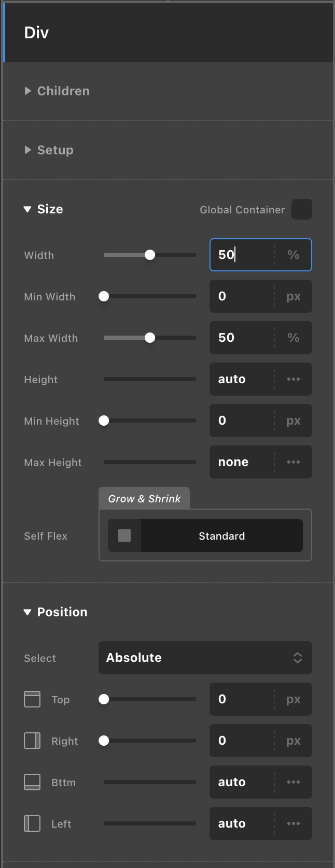Open the Bttm unit ellipsis menu
Viewport: 335px width, 868px height.
294,782
